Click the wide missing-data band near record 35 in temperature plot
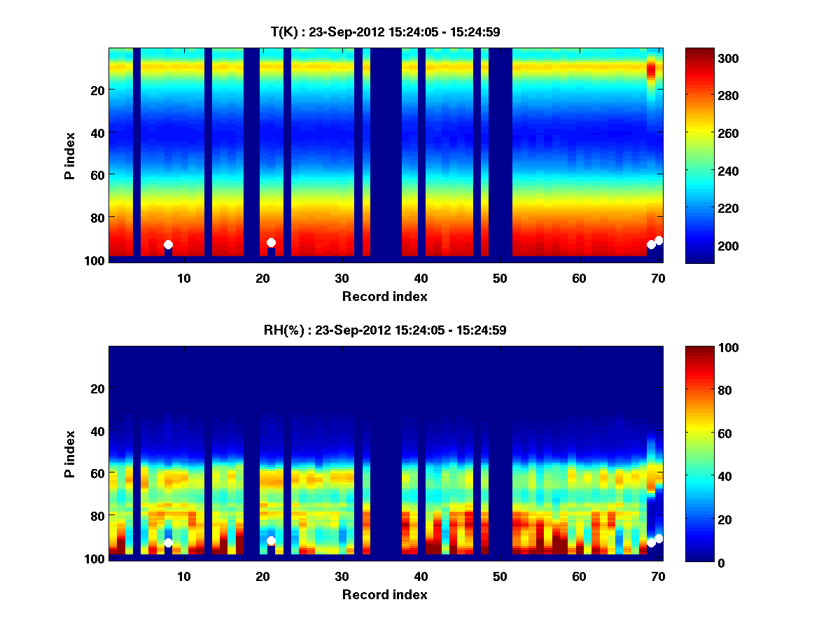 (x=386, y=154)
